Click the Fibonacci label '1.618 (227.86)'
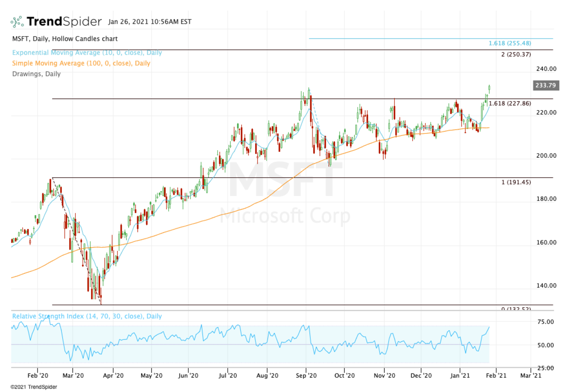Screen dimensions: 570x392 (x=510, y=103)
